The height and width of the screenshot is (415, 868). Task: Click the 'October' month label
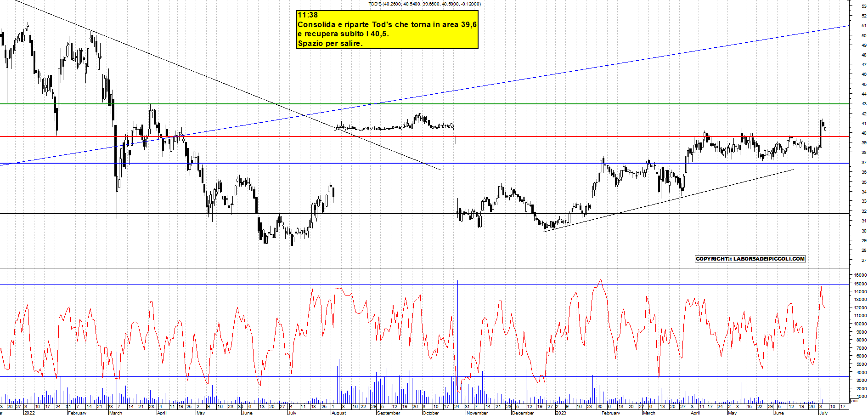tap(431, 413)
